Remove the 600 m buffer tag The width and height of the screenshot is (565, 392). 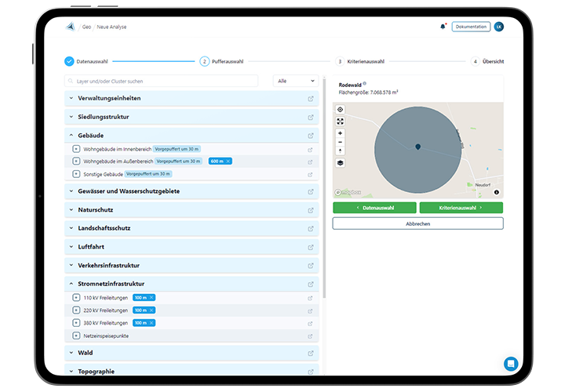(x=228, y=161)
